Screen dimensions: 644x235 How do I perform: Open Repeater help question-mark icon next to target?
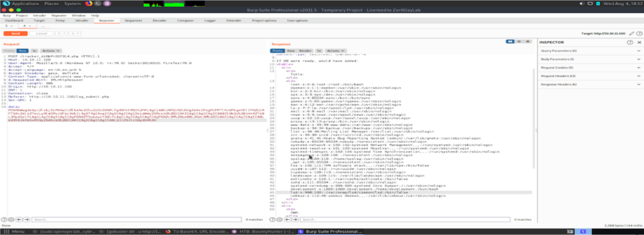click(x=639, y=33)
